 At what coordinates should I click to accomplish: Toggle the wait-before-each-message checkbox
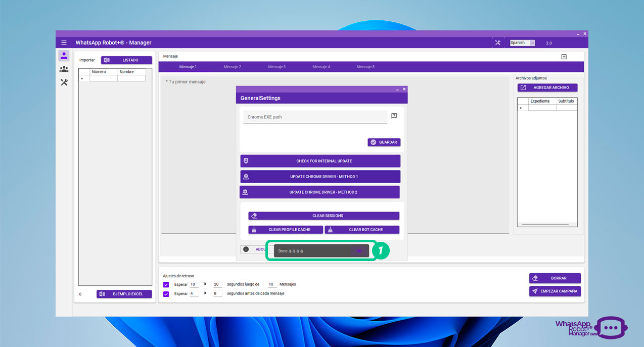pos(166,294)
